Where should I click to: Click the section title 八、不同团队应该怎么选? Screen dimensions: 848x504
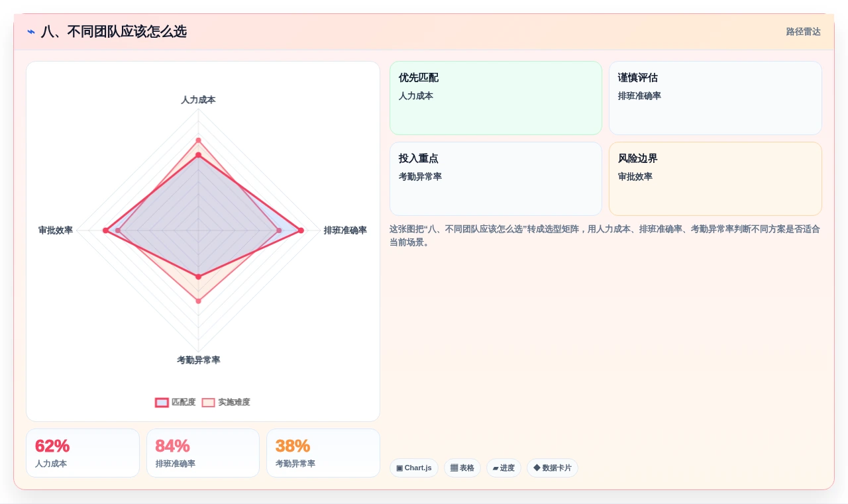click(x=114, y=32)
